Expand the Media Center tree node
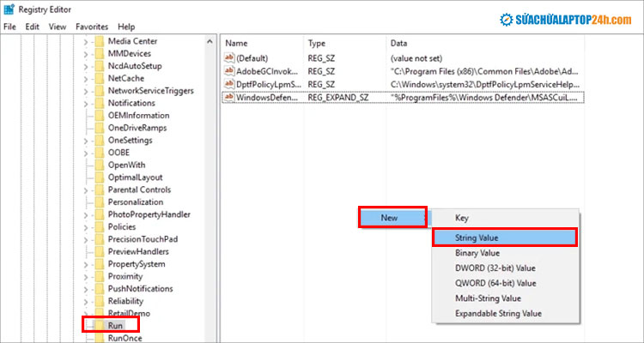 click(86, 41)
